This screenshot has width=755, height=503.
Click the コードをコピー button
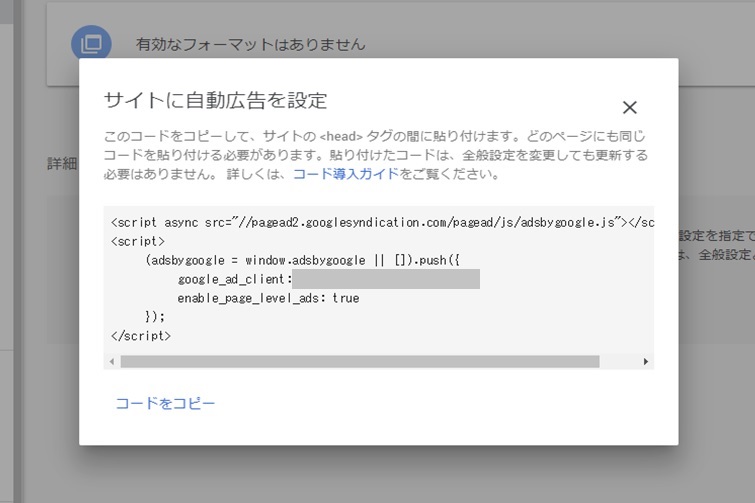tap(165, 403)
